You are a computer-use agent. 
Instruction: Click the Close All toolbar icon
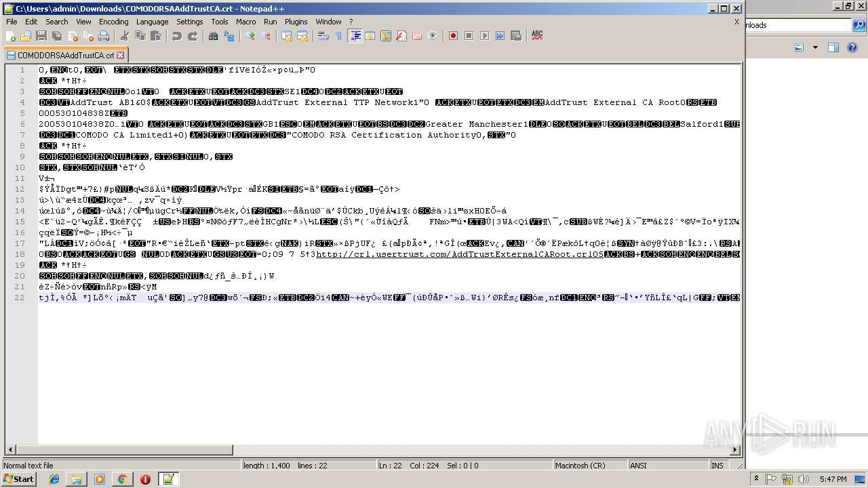pos(88,36)
